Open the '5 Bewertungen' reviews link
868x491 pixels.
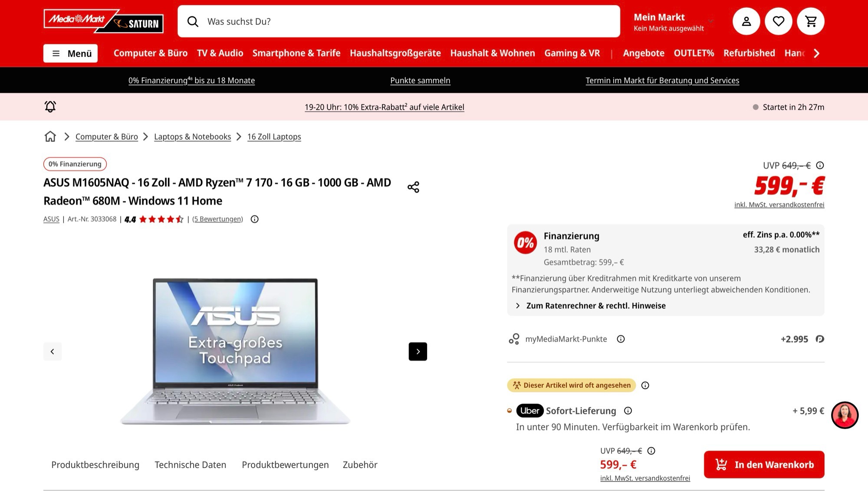click(x=217, y=219)
